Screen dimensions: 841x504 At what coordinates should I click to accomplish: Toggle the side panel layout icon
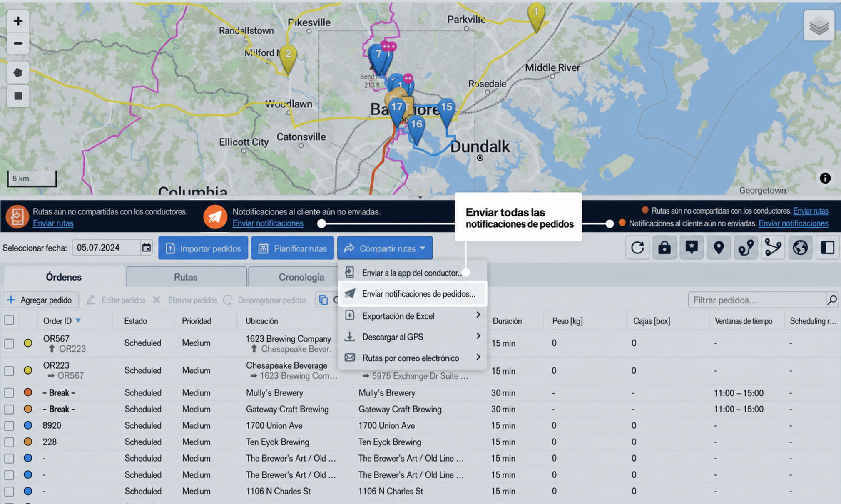click(827, 248)
